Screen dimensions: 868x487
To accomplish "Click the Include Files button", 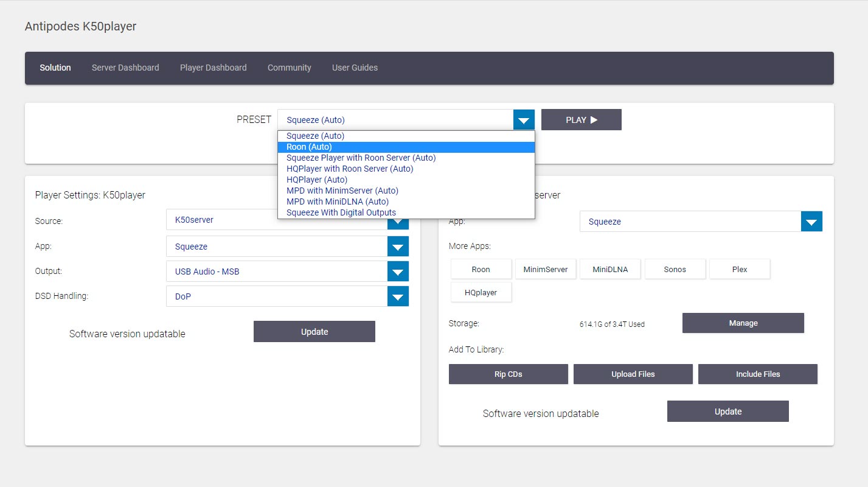I will 758,374.
